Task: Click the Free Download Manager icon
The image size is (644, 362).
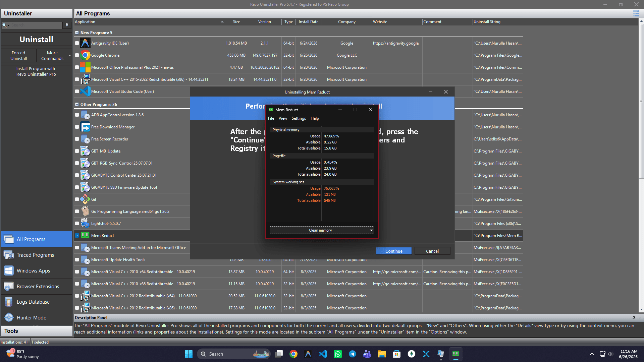Action: [x=85, y=127]
